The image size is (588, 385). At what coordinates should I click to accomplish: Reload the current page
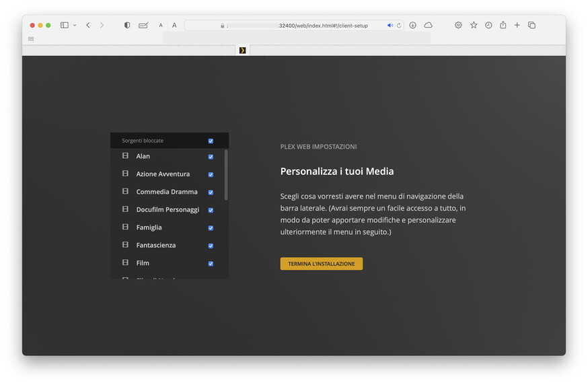pos(399,26)
